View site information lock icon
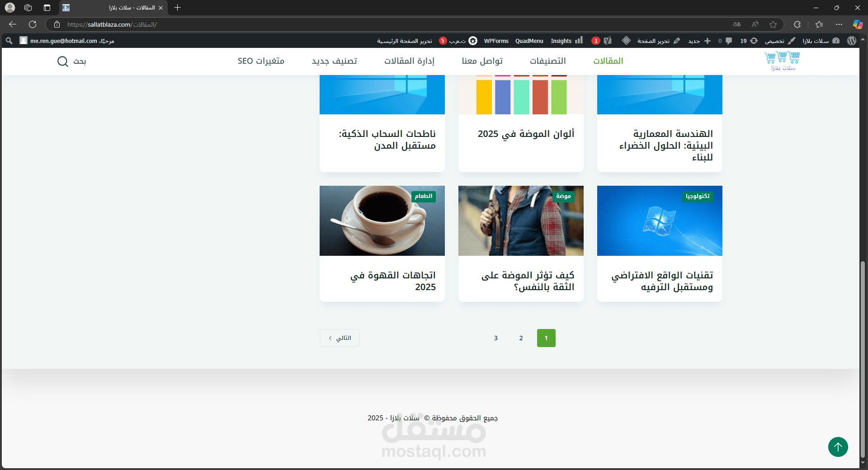Image resolution: width=868 pixels, height=470 pixels. (57, 24)
